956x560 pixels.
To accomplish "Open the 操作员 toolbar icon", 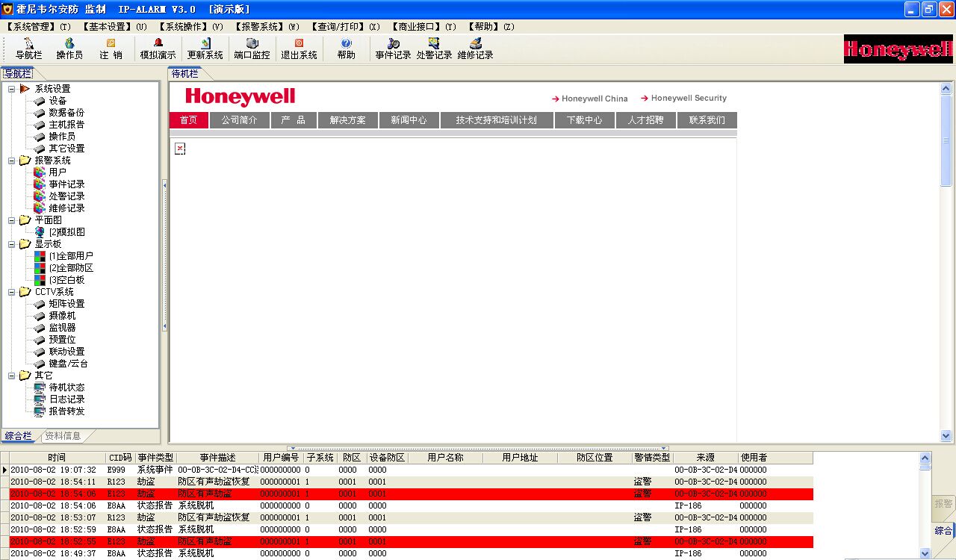I will coord(69,49).
